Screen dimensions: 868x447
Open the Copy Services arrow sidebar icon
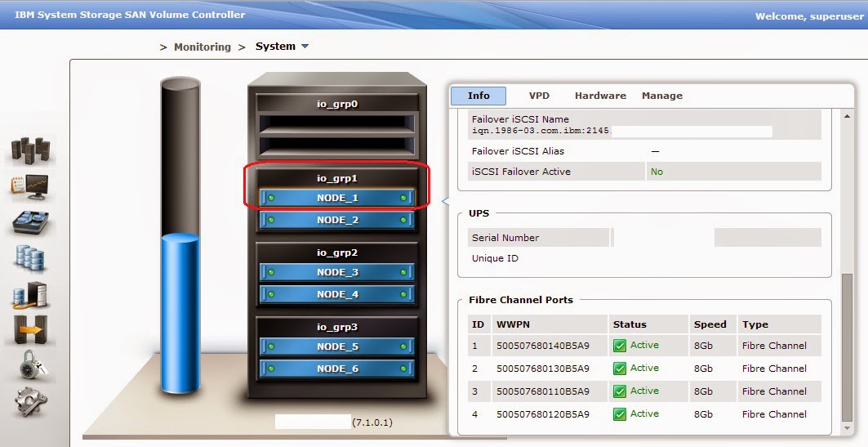coord(30,329)
